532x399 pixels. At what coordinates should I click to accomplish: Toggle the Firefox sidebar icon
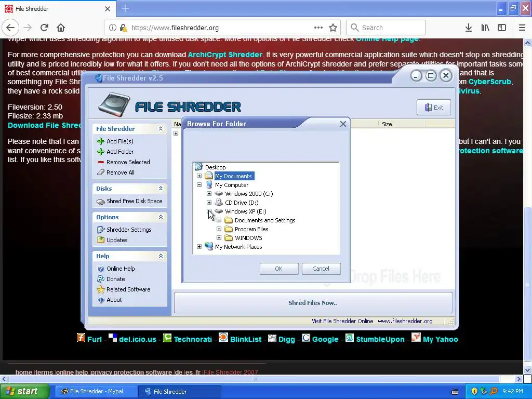tap(502, 28)
